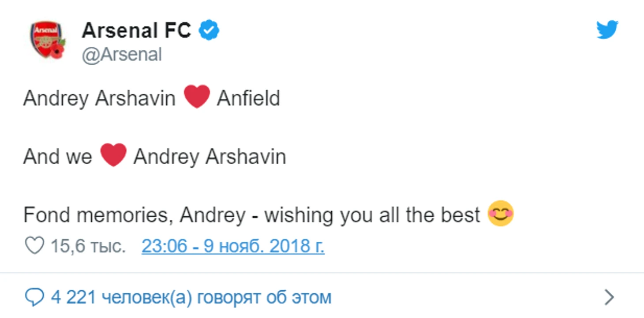Click the red heart emoji after 'And we'

pyautogui.click(x=113, y=155)
